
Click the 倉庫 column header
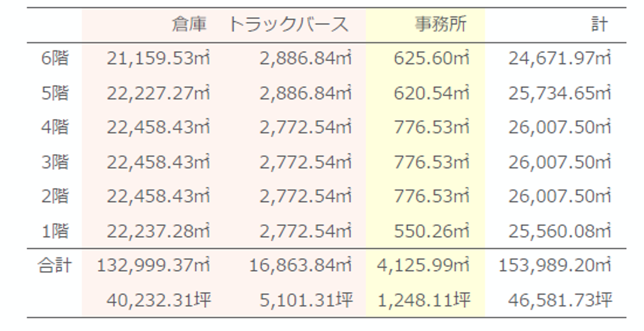click(x=189, y=25)
